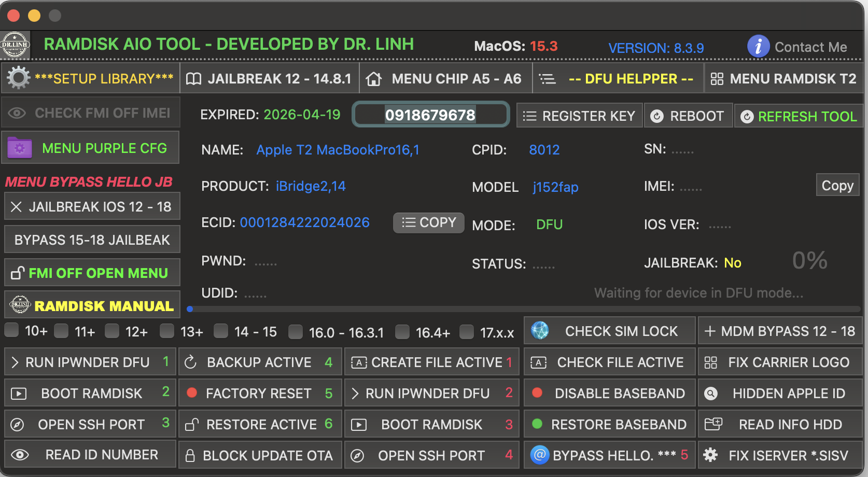Click OPEN SSH PORT 4 button
The height and width of the screenshot is (477, 868).
coord(432,455)
